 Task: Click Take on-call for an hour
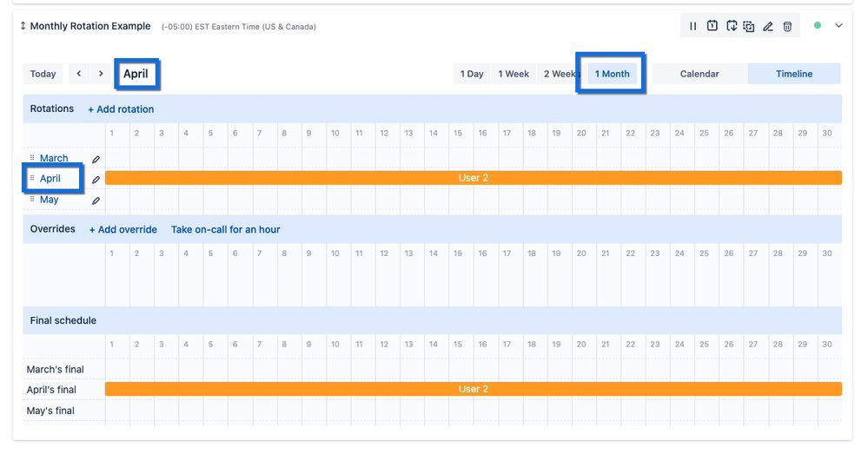point(225,229)
